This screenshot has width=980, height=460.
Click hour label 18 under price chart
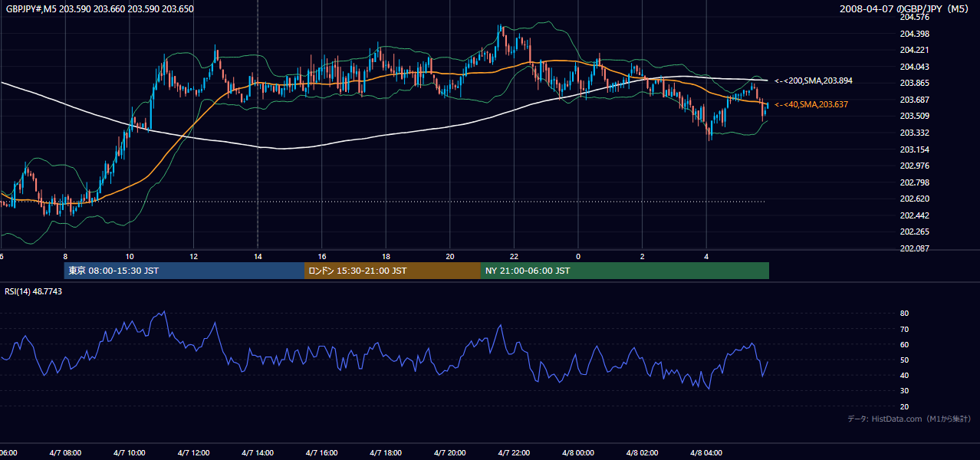point(386,257)
